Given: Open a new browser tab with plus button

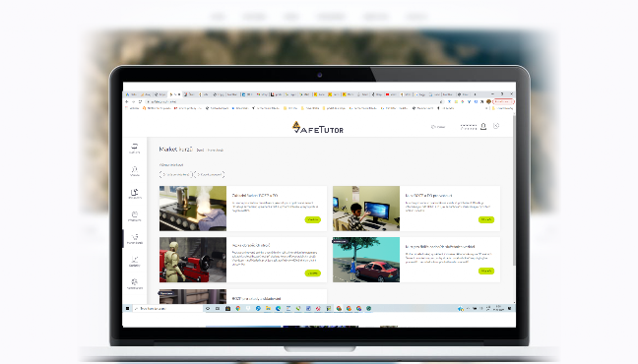Looking at the screenshot, I should click(475, 94).
